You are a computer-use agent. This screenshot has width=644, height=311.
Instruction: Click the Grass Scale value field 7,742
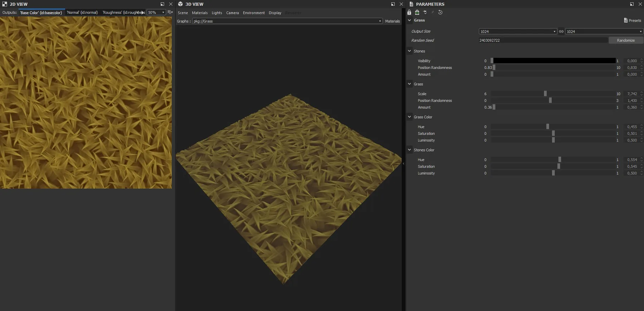(632, 94)
